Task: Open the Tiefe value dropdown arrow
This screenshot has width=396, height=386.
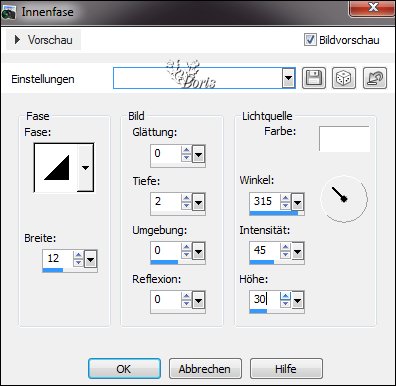Action: point(198,202)
